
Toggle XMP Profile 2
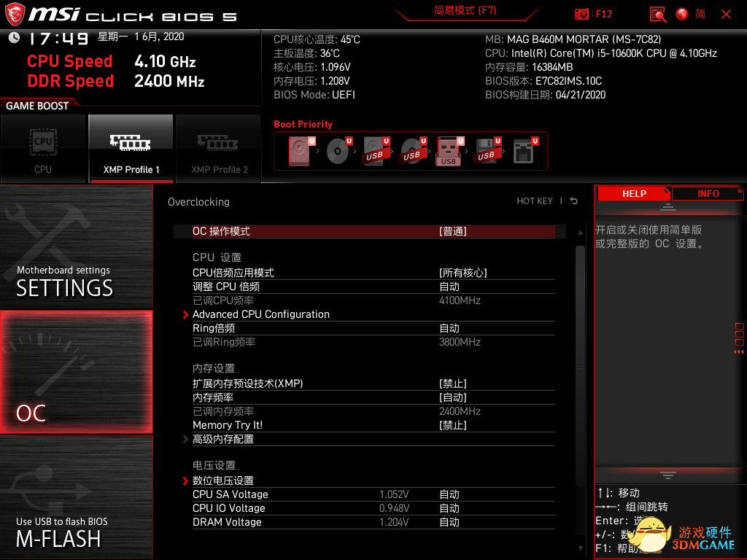pyautogui.click(x=219, y=149)
